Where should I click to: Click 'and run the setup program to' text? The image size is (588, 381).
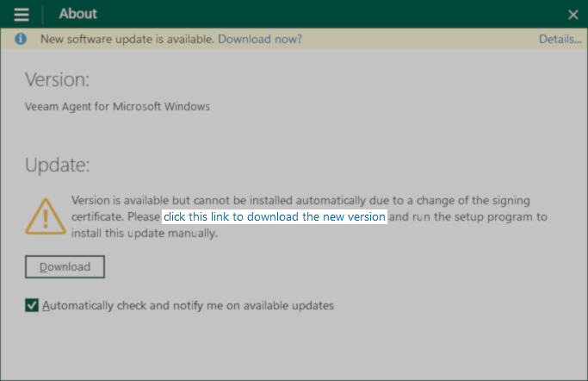468,217
